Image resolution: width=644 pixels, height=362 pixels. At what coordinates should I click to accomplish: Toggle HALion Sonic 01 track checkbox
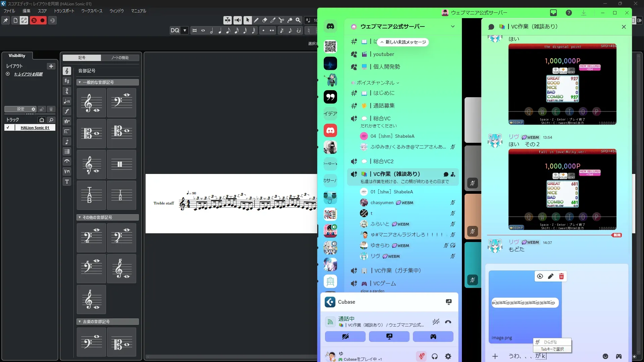tap(8, 128)
